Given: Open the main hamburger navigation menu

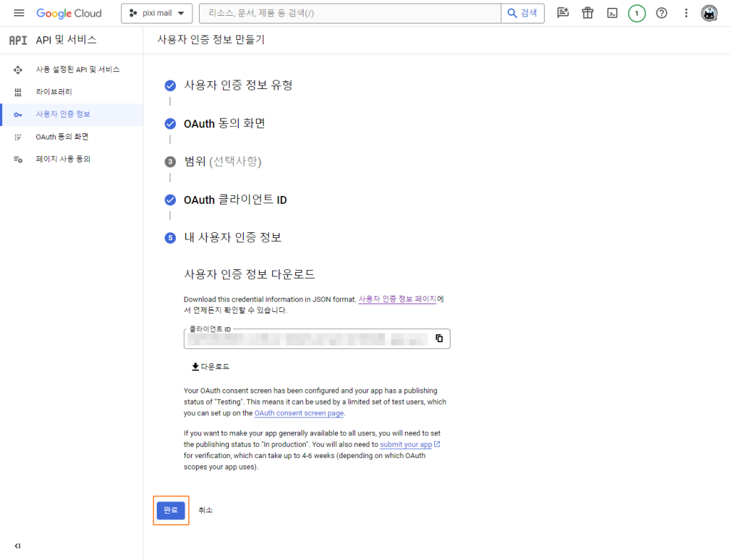Looking at the screenshot, I should click(19, 14).
